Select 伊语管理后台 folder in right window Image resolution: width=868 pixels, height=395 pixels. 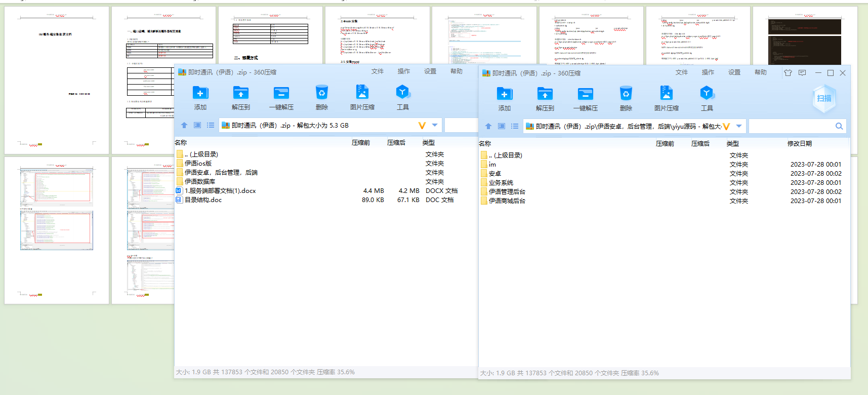click(x=507, y=192)
